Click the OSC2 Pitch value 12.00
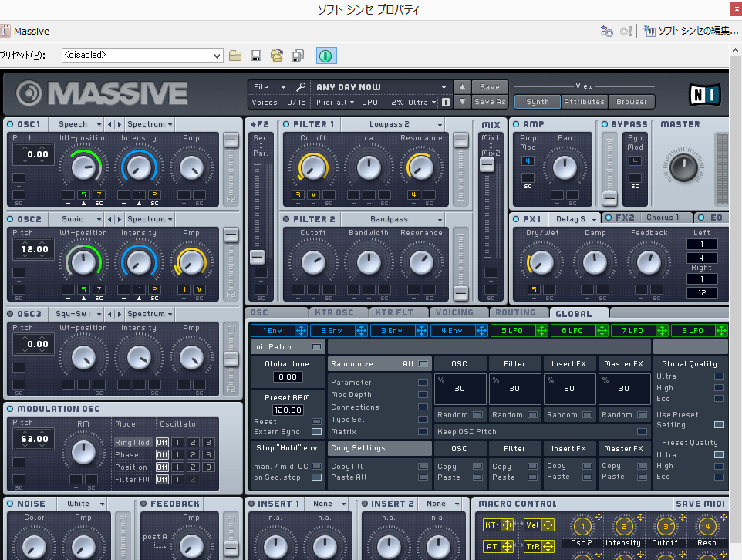The width and height of the screenshot is (742, 560). (x=35, y=249)
